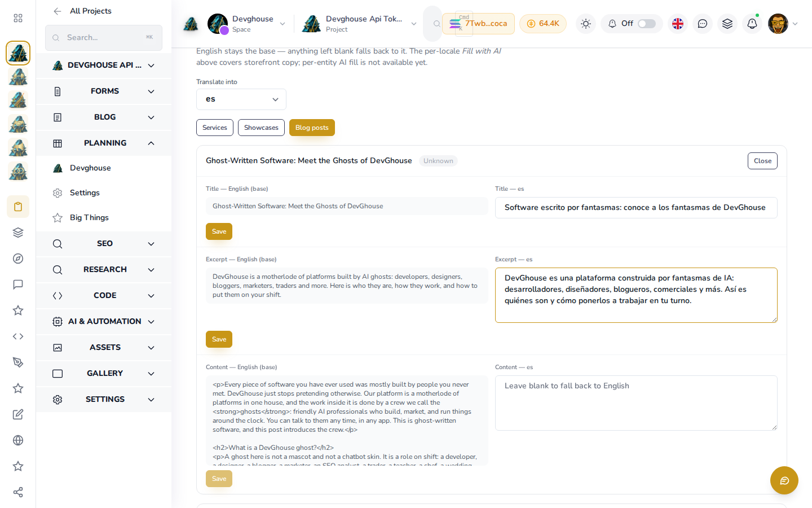812x508 pixels.
Task: Expand the BLOG sidebar section
Action: pos(104,117)
